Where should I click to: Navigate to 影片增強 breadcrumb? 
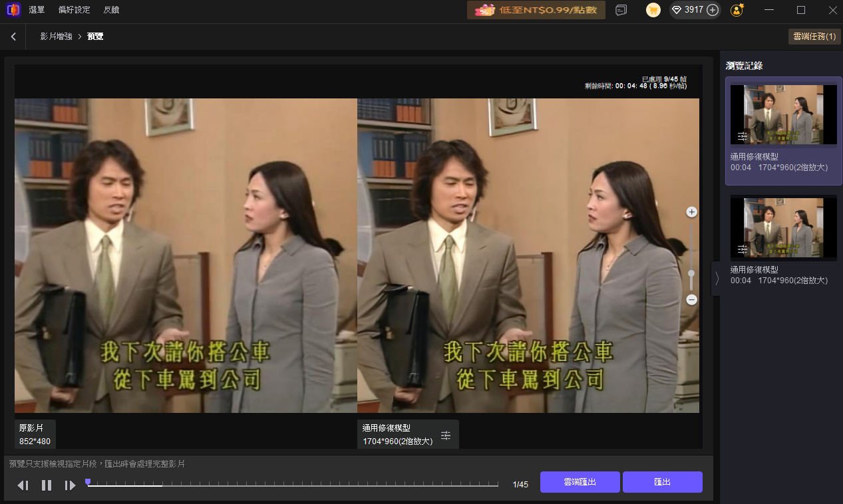coord(56,37)
